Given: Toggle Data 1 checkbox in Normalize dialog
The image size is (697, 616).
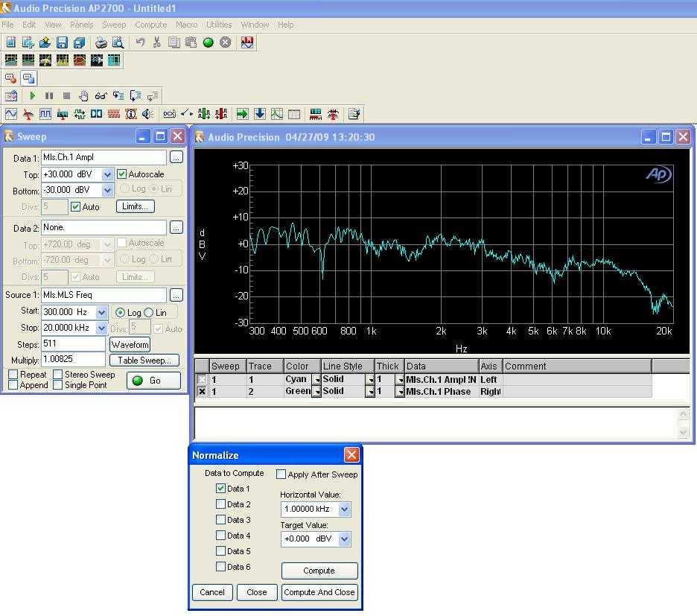Looking at the screenshot, I should tap(220, 489).
